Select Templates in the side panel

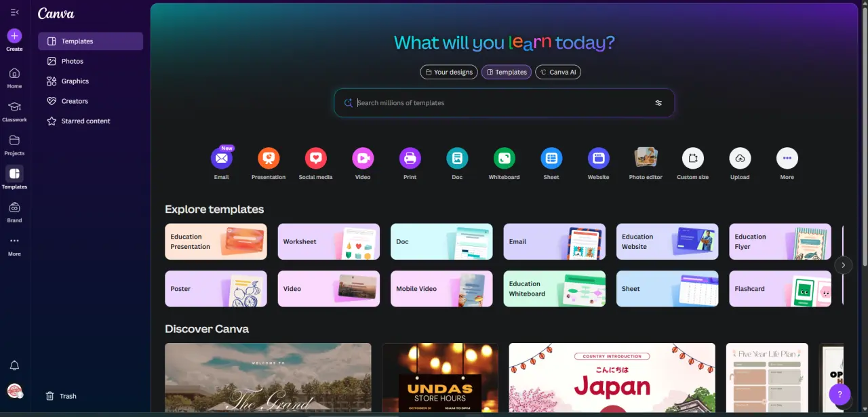[x=90, y=41]
